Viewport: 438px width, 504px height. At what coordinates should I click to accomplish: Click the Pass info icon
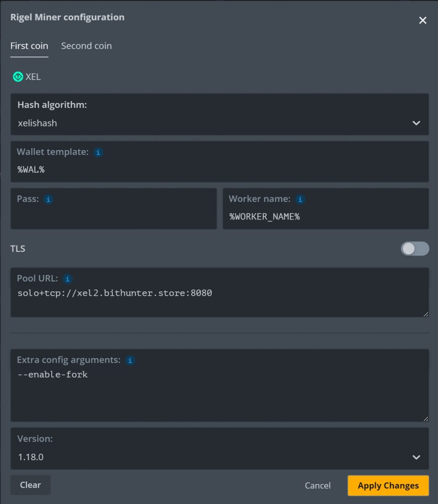click(x=48, y=199)
